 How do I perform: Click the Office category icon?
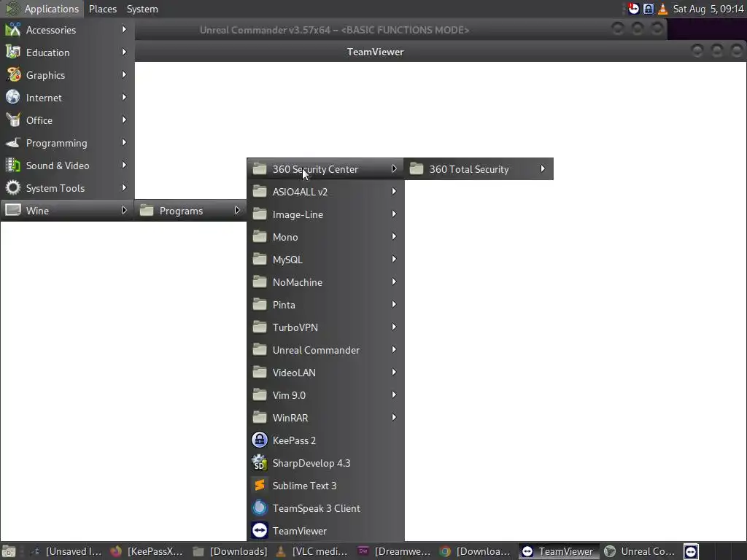(x=13, y=120)
